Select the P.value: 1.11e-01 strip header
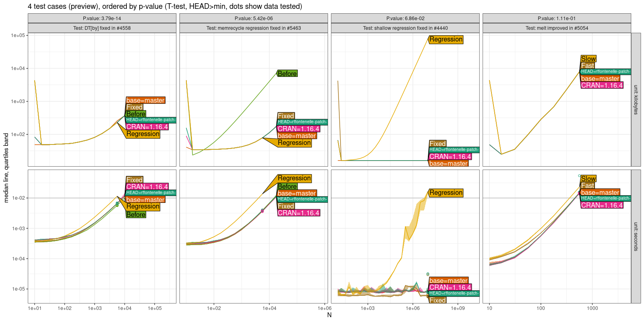Screen dimensions: 644x322 pos(557,18)
